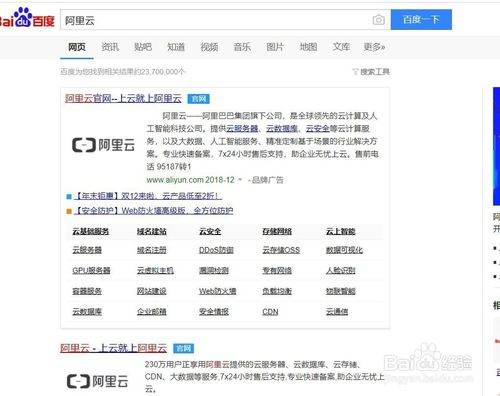
Task: Open the 网站建设 link
Action: (x=152, y=291)
